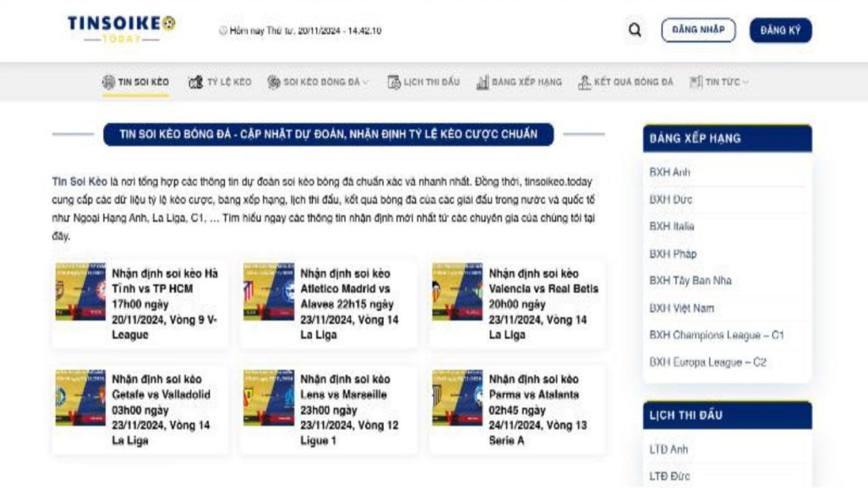The width and height of the screenshot is (868, 488).
Task: Open BXH Champions League – C1 link
Action: tap(716, 335)
